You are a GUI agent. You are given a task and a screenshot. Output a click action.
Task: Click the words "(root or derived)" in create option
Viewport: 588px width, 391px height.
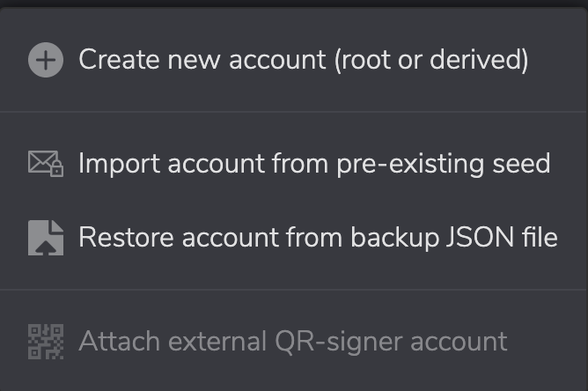click(431, 60)
